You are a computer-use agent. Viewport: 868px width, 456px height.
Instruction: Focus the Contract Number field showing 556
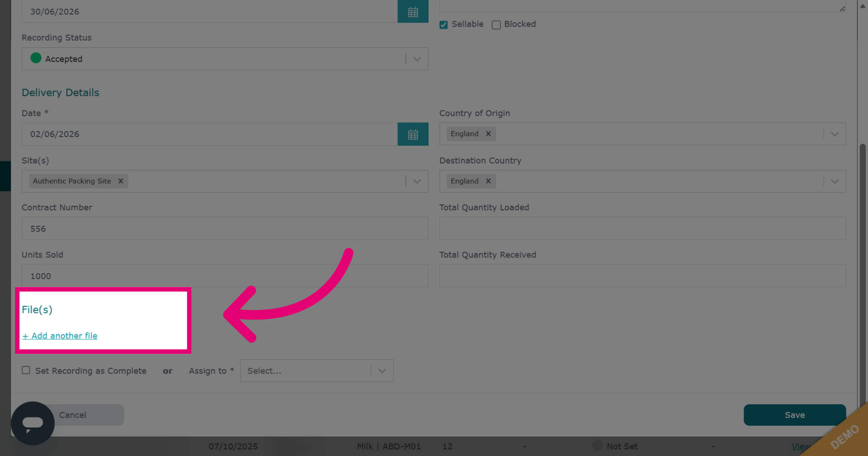point(225,228)
